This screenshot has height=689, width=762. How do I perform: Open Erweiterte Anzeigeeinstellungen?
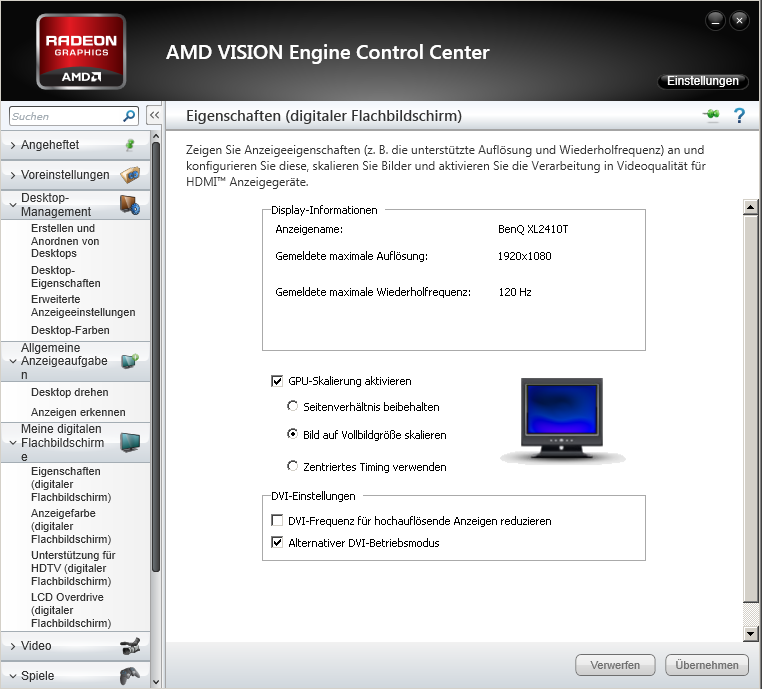pos(83,306)
